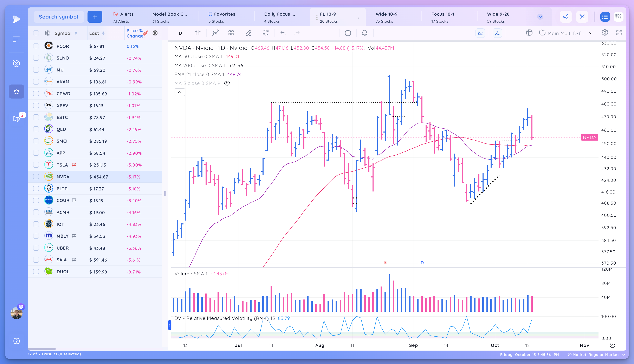Viewport: 634px width, 364px height.
Task: Sort by Last price column
Action: 97,33
